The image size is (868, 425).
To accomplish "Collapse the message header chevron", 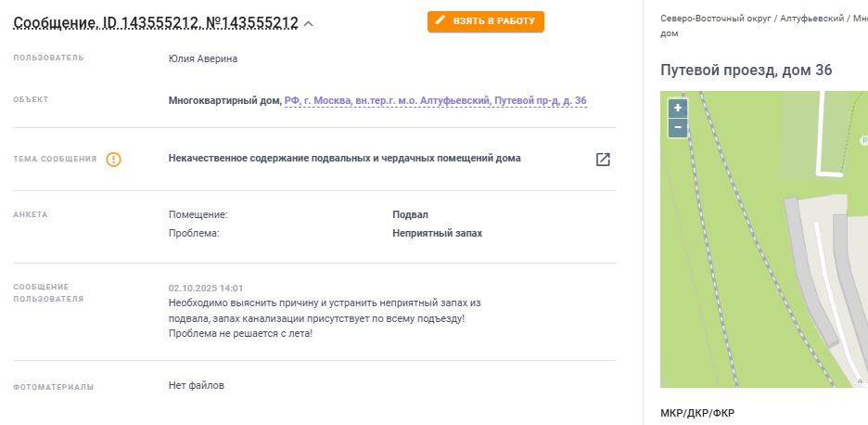I will tap(309, 23).
